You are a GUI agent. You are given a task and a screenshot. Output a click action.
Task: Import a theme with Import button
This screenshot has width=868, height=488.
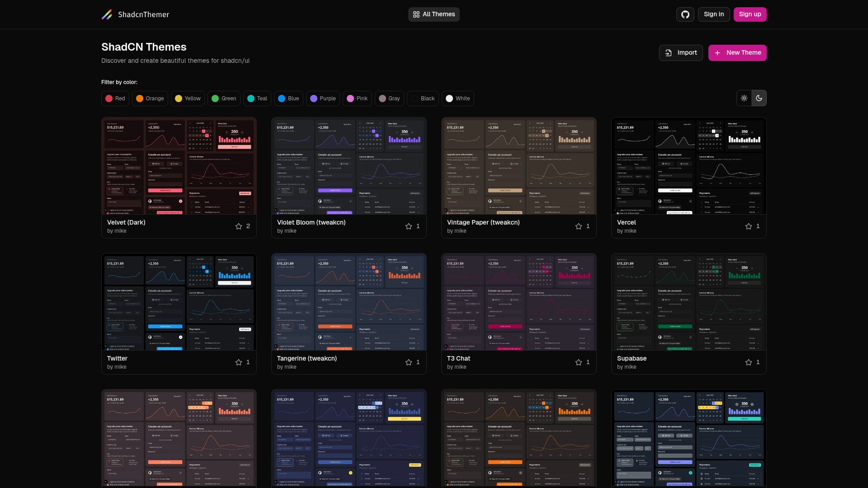coord(681,53)
